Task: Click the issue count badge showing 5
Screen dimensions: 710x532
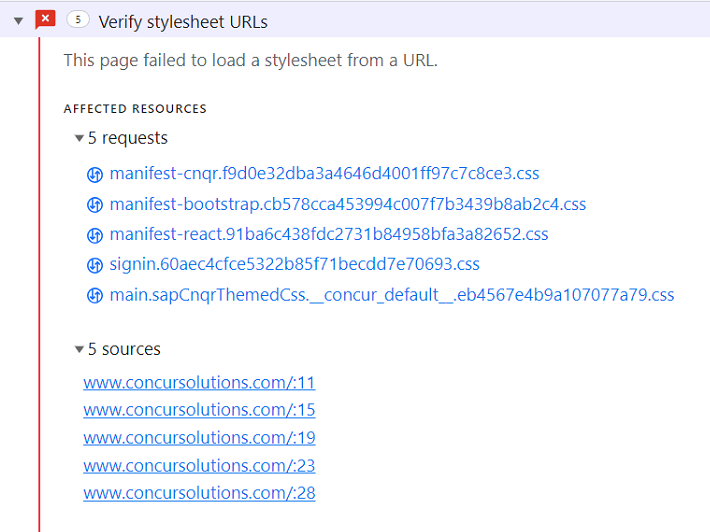Action: coord(77,20)
